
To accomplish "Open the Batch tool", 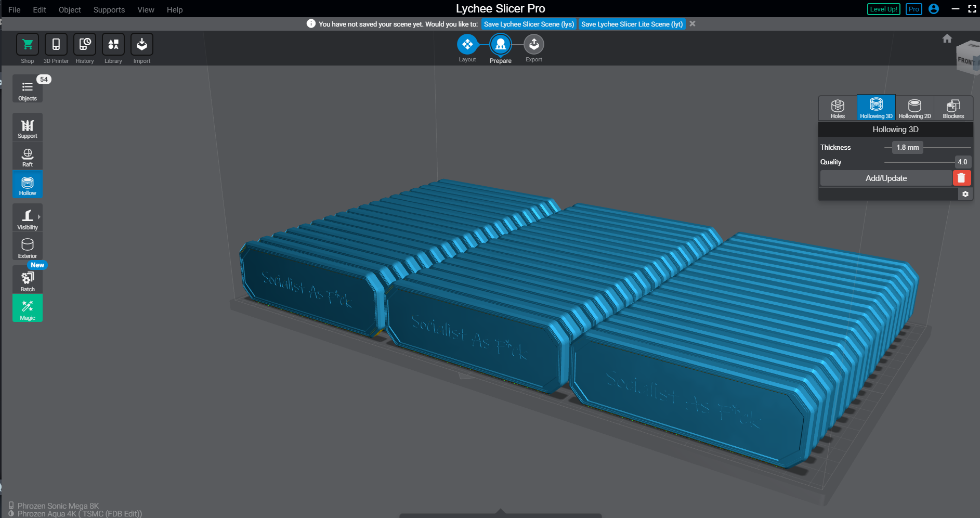I will (28, 280).
